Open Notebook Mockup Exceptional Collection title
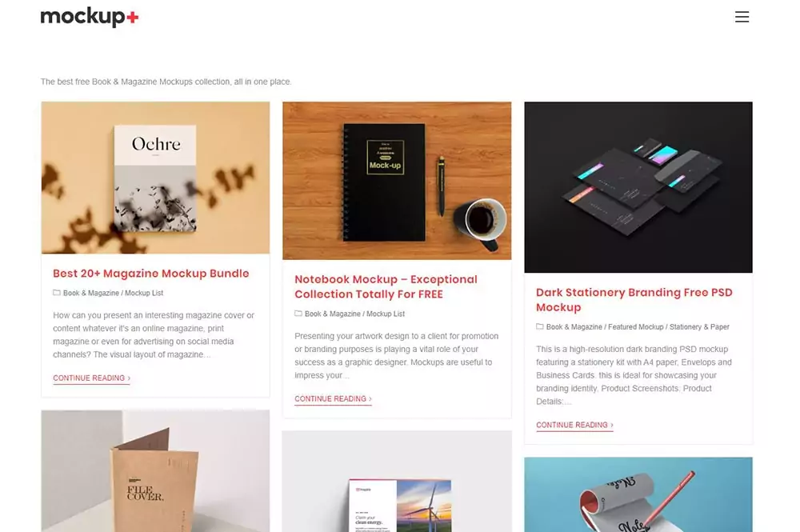The height and width of the screenshot is (532, 800). coord(386,286)
